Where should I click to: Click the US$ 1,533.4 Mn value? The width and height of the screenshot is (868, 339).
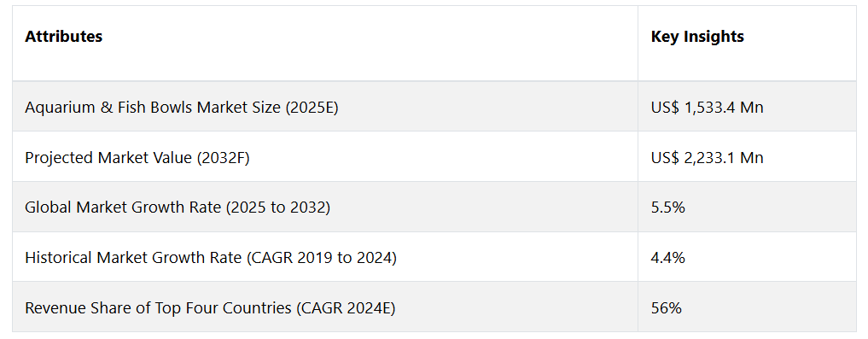[x=707, y=108]
